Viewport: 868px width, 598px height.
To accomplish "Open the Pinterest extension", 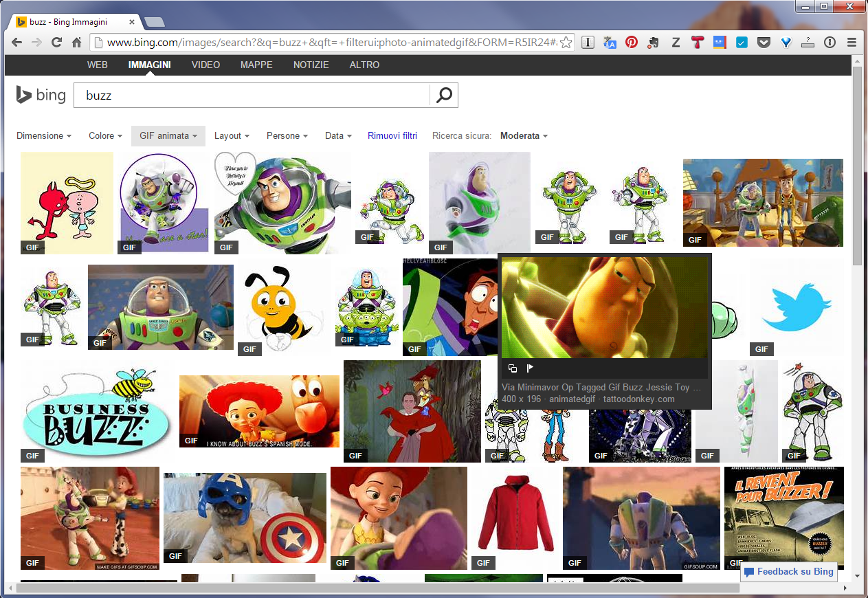I will pyautogui.click(x=631, y=43).
